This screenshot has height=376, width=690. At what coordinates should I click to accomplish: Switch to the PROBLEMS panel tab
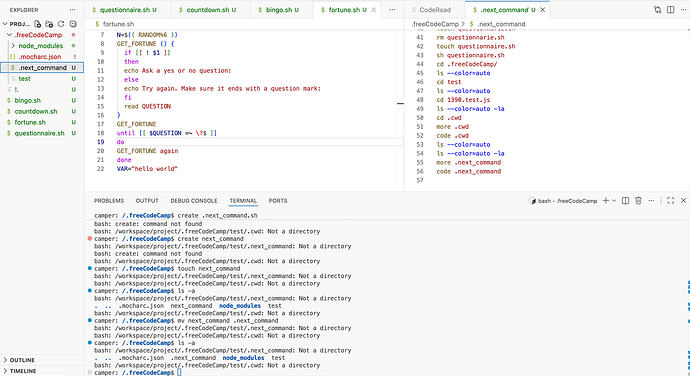point(109,201)
